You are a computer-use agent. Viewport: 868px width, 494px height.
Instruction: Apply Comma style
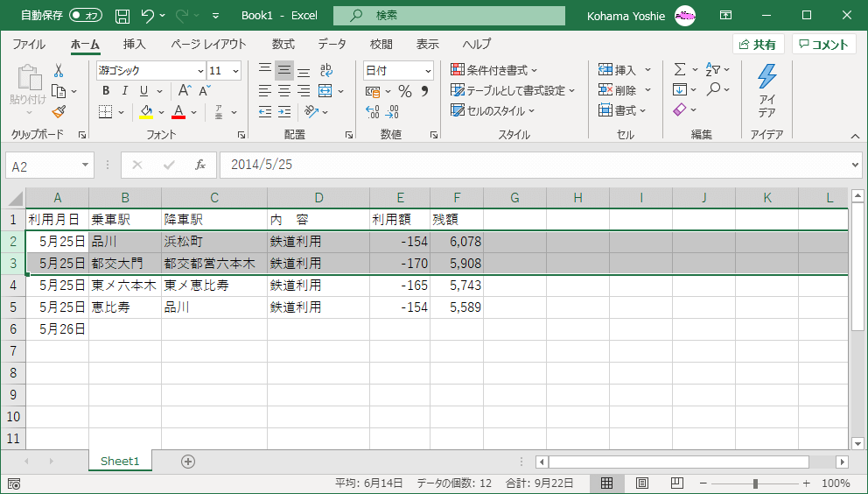(424, 91)
